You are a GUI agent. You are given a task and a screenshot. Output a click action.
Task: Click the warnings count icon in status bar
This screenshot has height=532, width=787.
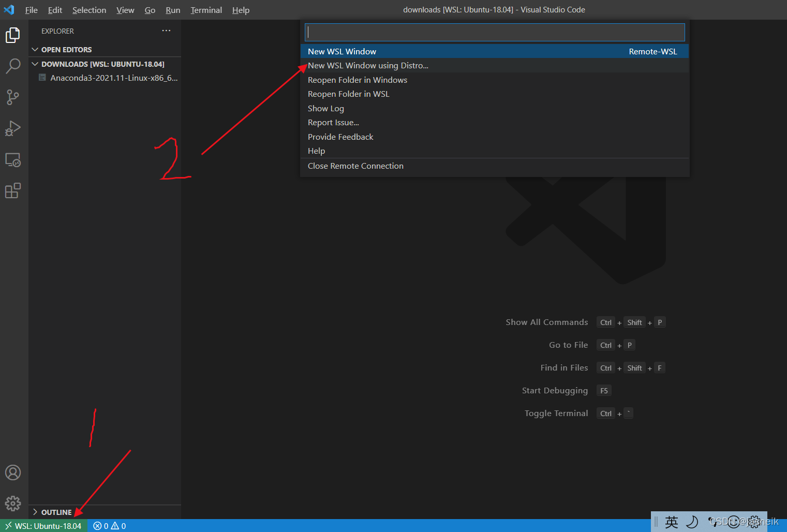tap(115, 526)
